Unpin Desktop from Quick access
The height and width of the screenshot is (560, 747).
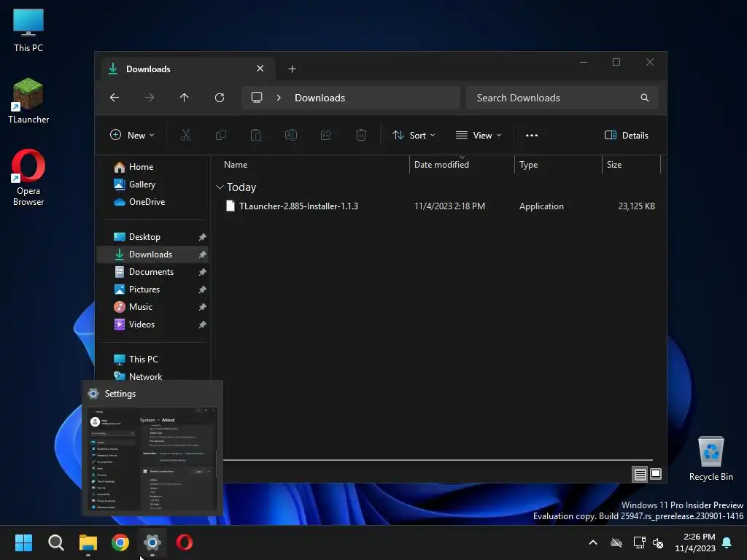pyautogui.click(x=203, y=237)
